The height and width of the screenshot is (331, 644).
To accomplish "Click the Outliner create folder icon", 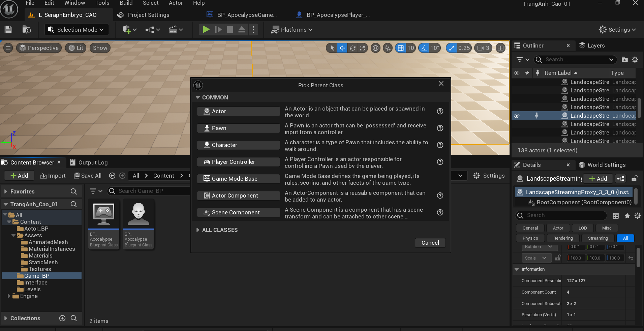I will coord(624,60).
